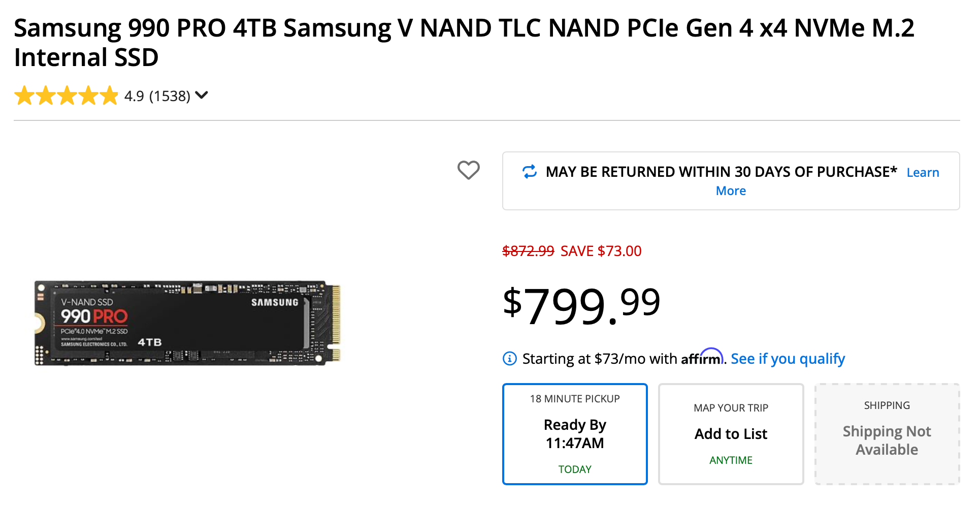The image size is (980, 505).
Task: Click the heart wishlist icon
Action: click(468, 170)
